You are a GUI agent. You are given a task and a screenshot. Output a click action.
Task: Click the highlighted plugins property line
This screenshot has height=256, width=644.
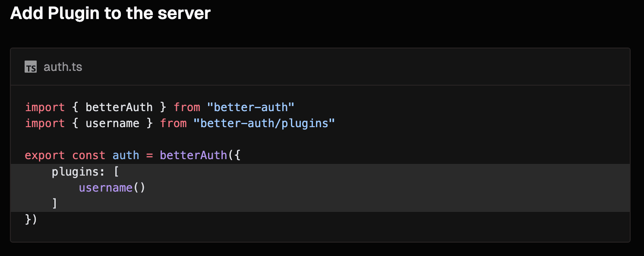click(320, 172)
